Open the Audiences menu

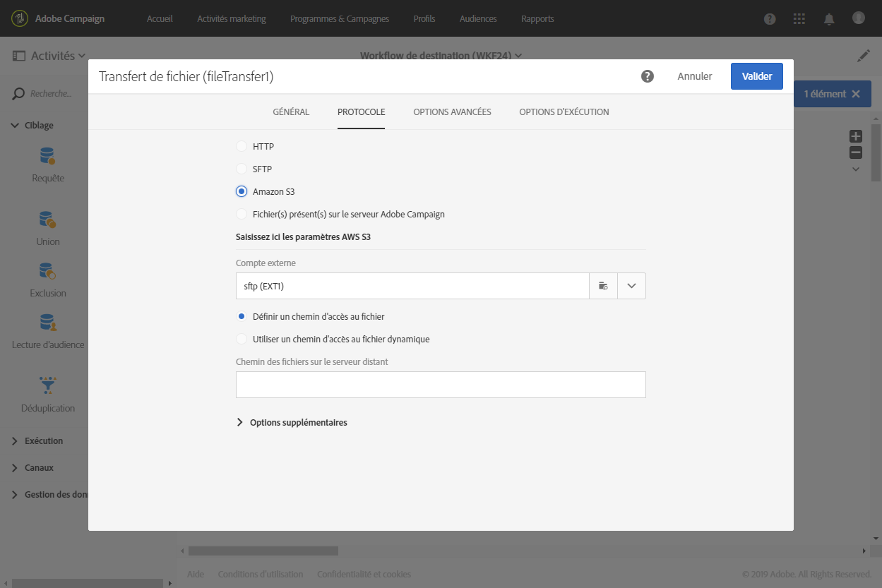pos(478,19)
